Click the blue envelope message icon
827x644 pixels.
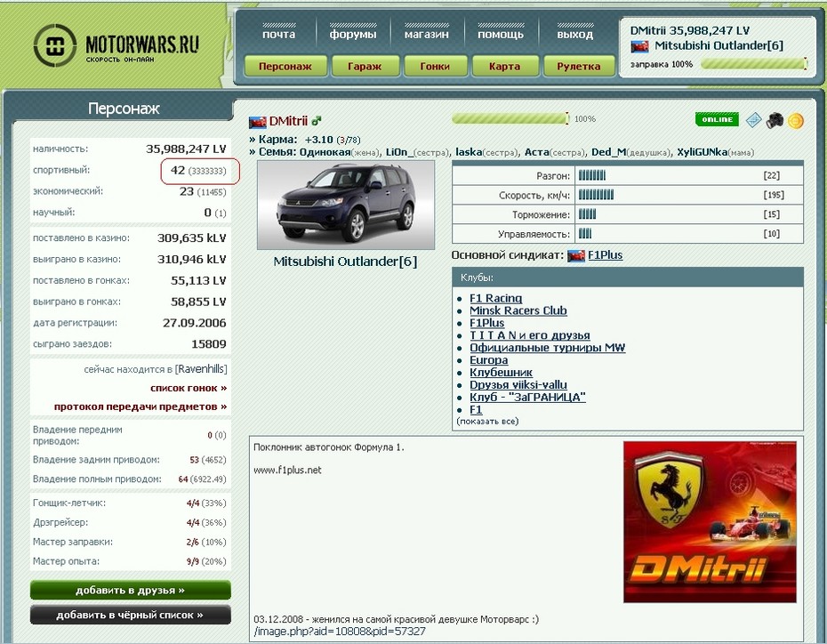754,120
